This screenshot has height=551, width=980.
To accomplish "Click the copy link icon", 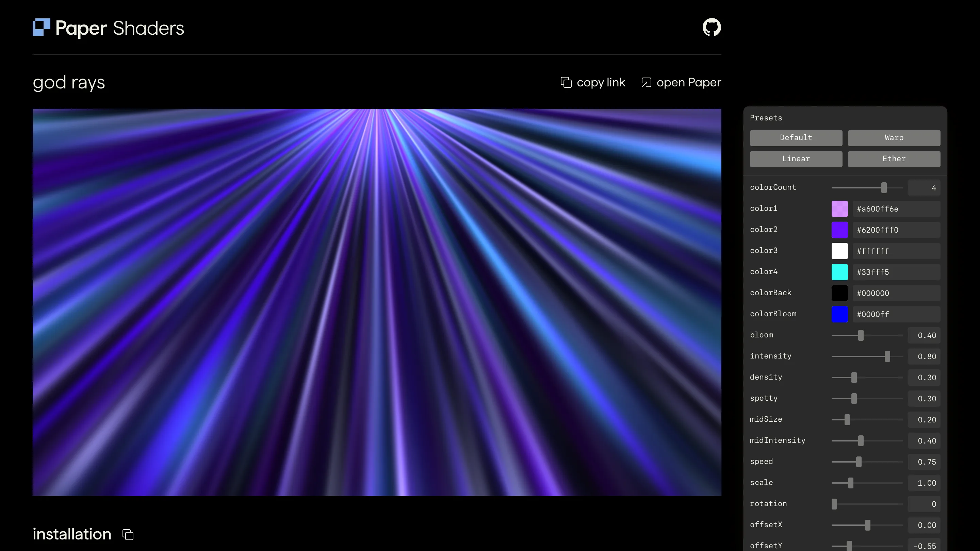I will (x=566, y=83).
